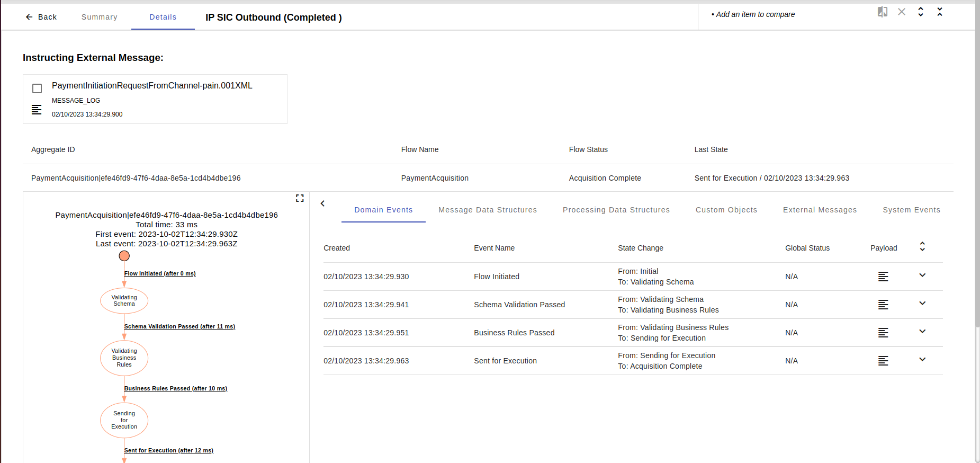Open the Message Data Structures tab

[x=488, y=210]
